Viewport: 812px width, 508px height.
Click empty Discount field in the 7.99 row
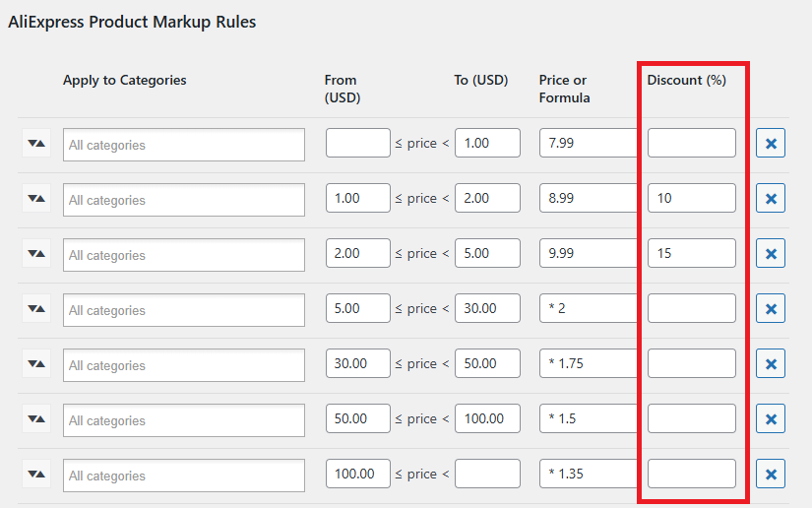click(x=692, y=143)
